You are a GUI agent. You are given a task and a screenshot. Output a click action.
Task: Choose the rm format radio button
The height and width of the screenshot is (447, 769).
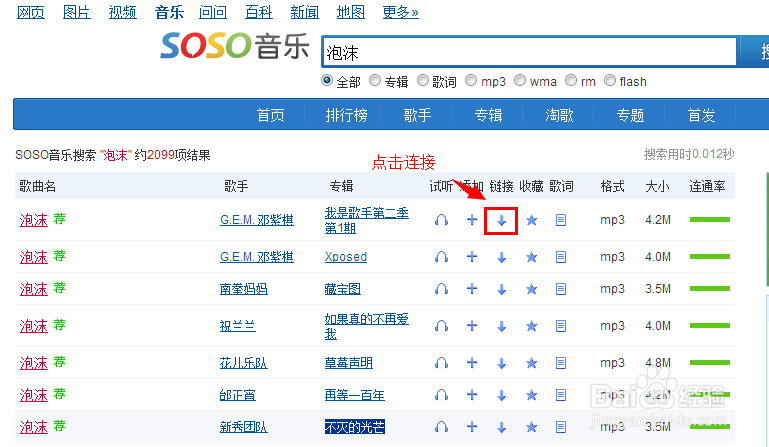click(571, 80)
